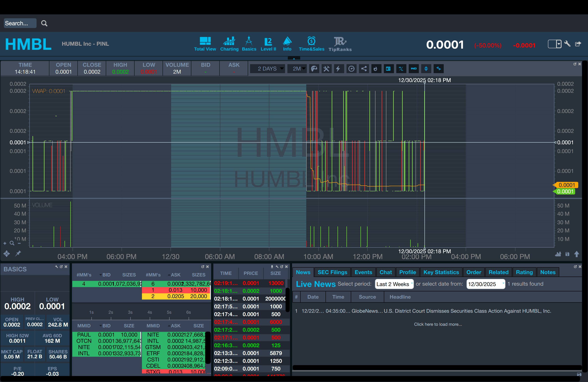Open the TipRanks icon

pyautogui.click(x=340, y=44)
